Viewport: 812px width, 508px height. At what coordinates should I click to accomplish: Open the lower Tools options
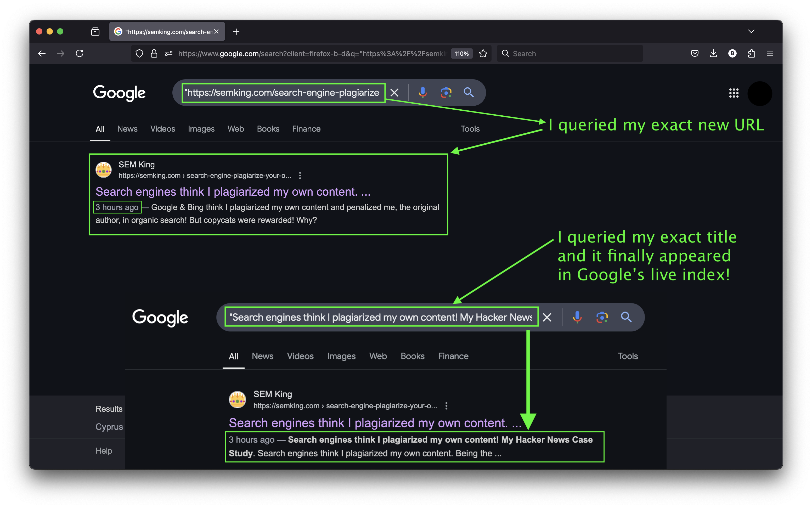point(628,356)
